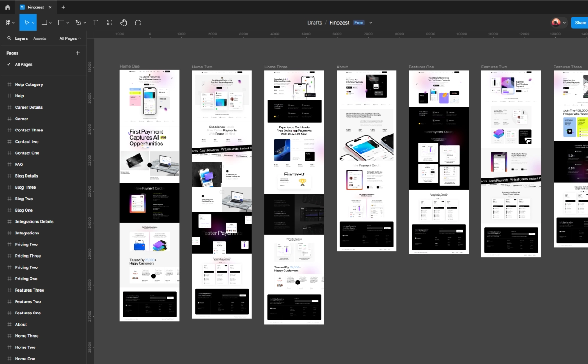Select the Finozest file tab
Image resolution: width=588 pixels, height=364 pixels.
[36, 8]
